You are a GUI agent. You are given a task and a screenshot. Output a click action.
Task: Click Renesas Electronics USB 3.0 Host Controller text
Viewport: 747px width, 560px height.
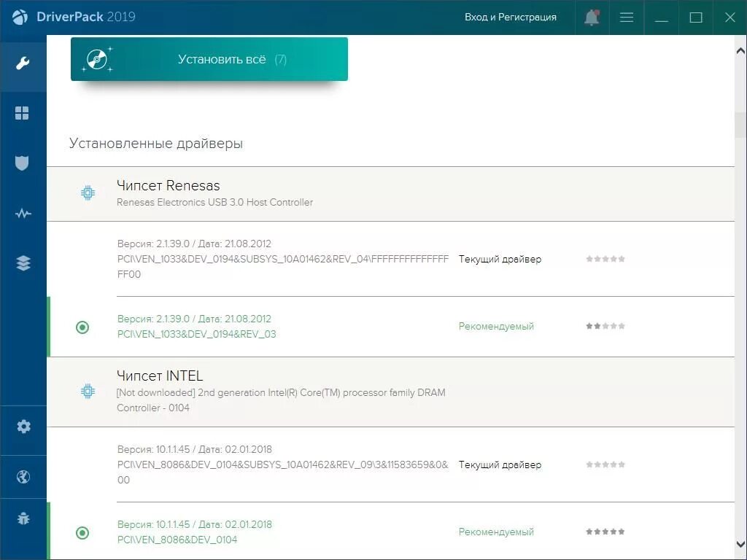click(x=215, y=203)
